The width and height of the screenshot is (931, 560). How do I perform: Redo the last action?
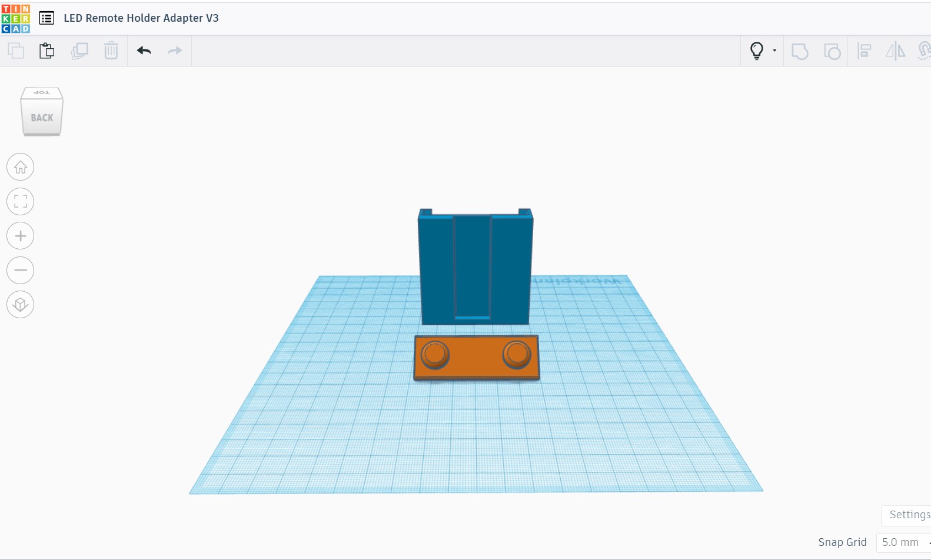(x=175, y=51)
